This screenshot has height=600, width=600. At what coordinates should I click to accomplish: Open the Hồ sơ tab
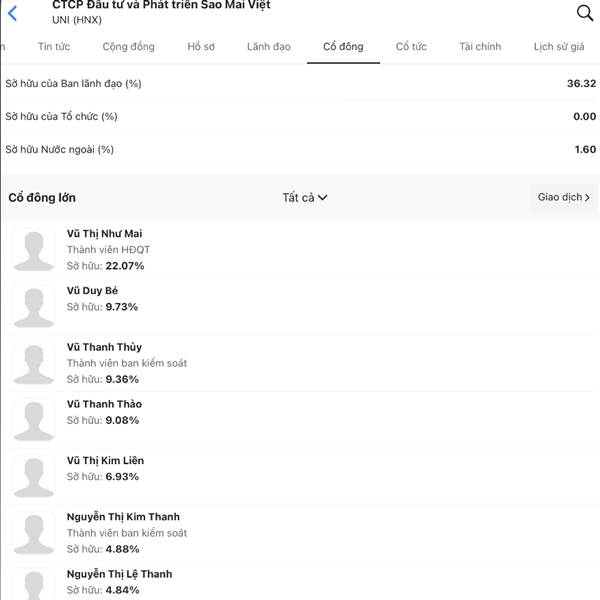201,47
